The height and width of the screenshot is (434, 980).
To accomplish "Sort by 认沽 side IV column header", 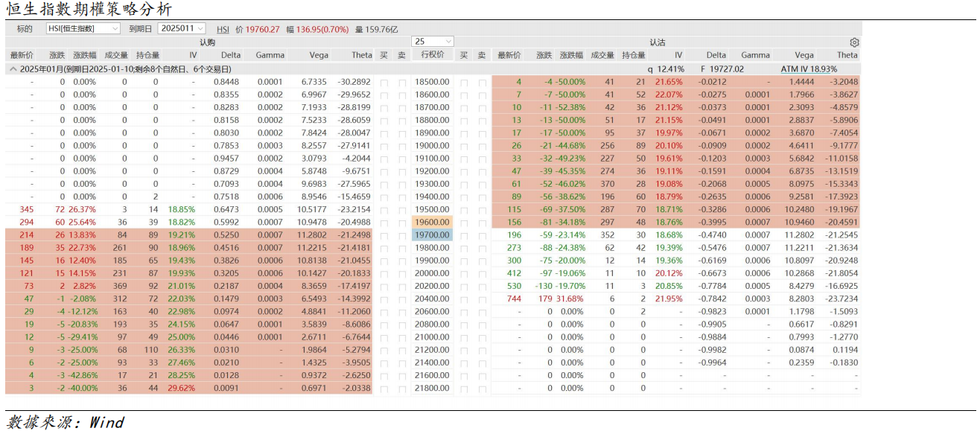I will tap(678, 55).
